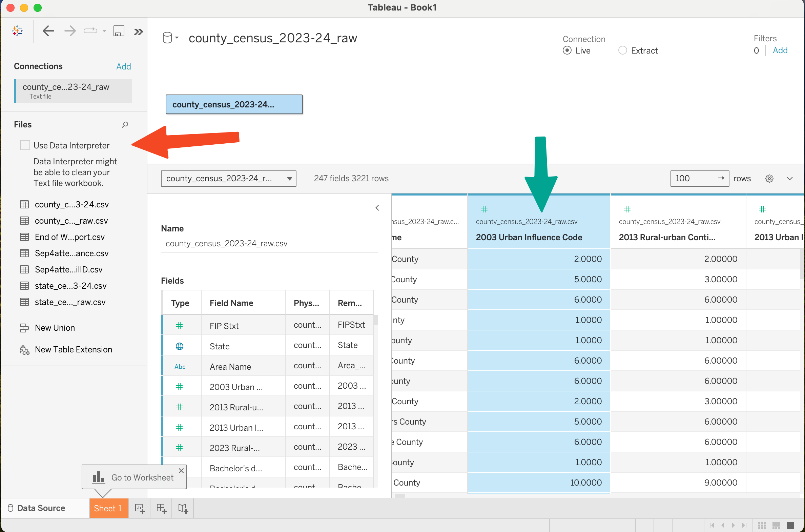Select the Live connection radio button
The height and width of the screenshot is (532, 805).
pos(567,50)
